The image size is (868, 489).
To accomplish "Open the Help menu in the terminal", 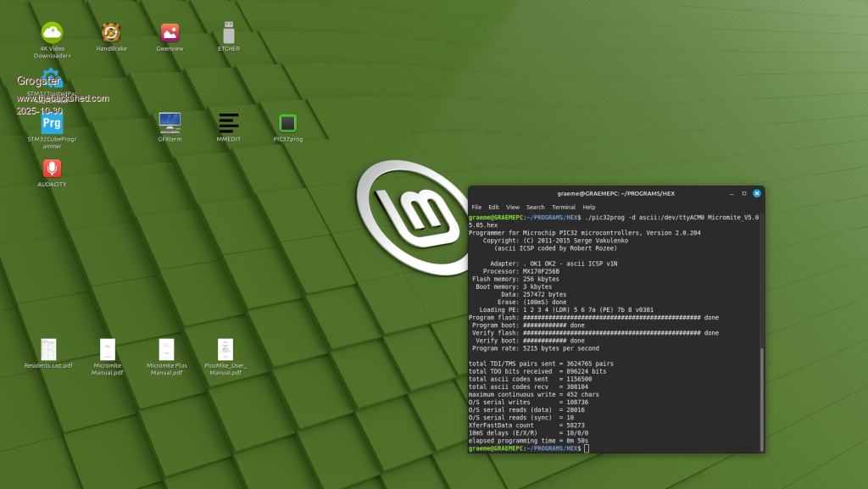I will (588, 207).
